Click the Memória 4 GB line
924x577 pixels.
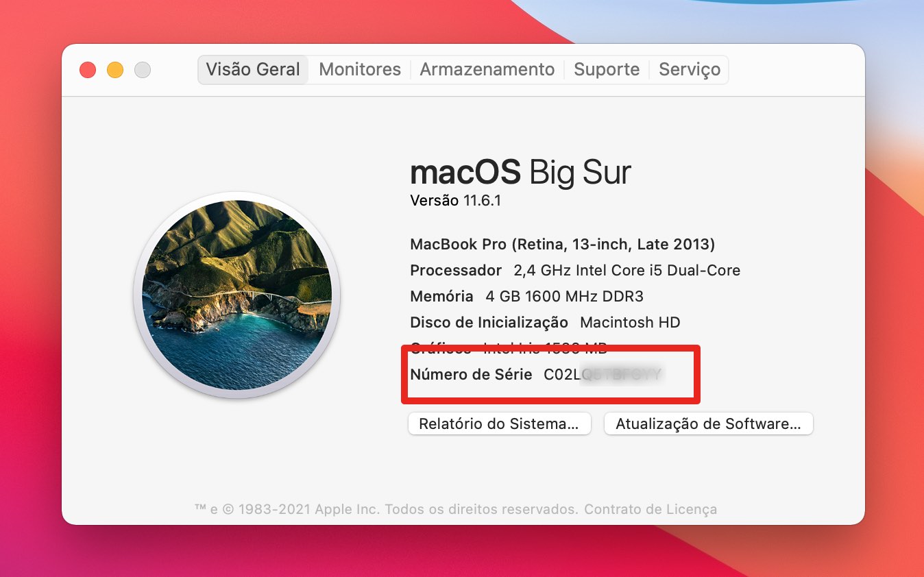[526, 296]
